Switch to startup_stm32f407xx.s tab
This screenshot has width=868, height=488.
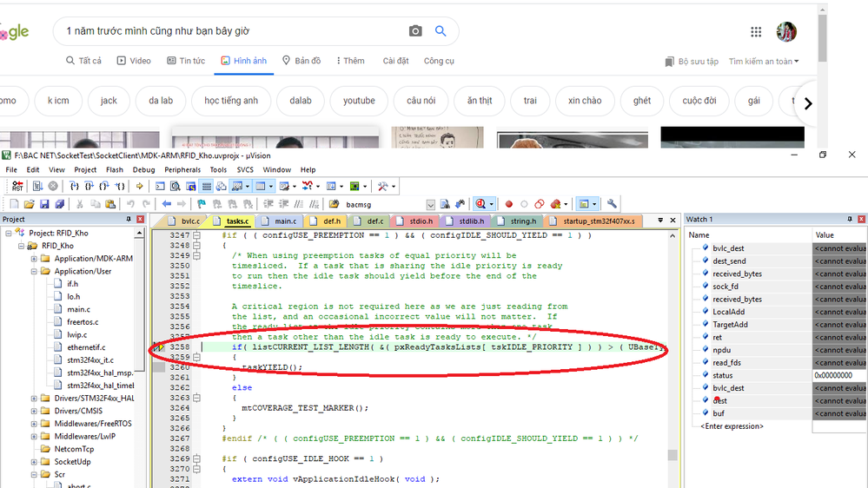tap(593, 221)
